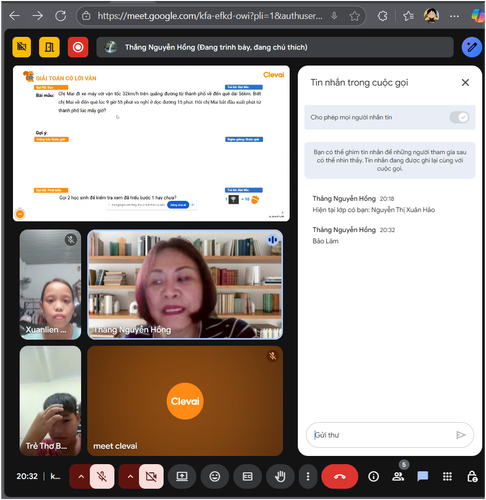
Task: Click the yellow door icon button
Action: [x=49, y=47]
